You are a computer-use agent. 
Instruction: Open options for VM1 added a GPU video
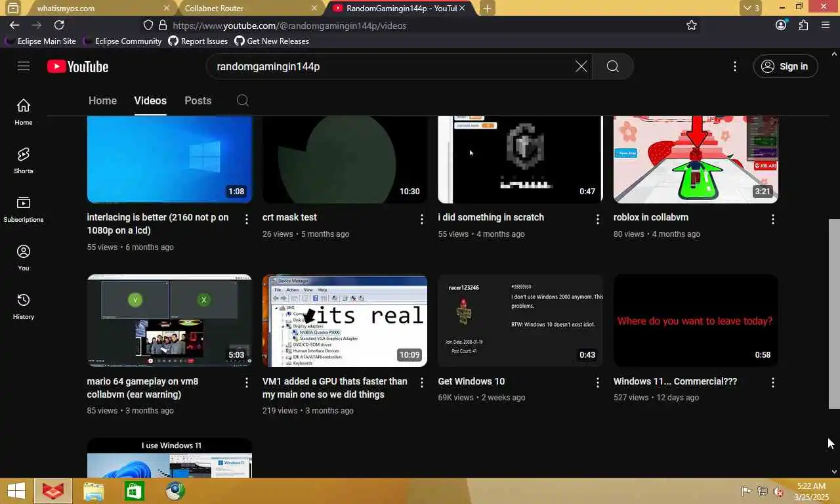click(x=422, y=383)
